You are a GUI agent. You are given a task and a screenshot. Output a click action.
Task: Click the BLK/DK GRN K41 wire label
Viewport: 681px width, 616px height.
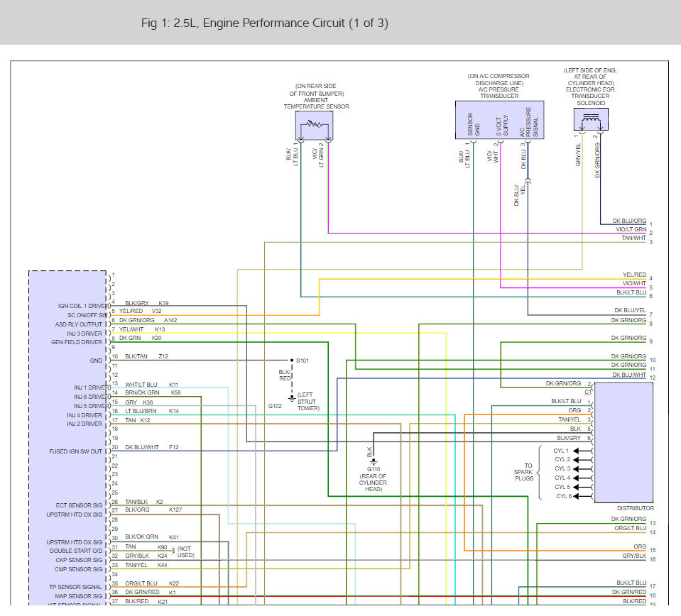151,537
